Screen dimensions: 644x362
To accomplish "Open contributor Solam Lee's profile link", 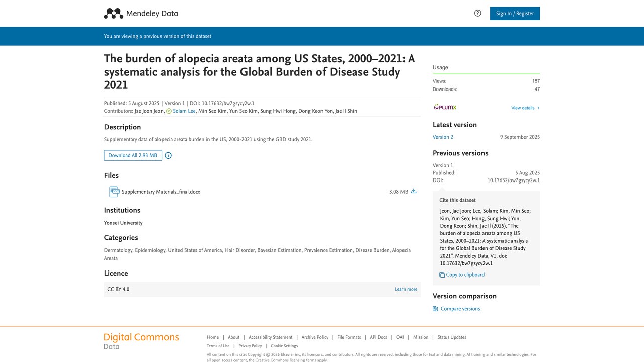I will pos(184,111).
